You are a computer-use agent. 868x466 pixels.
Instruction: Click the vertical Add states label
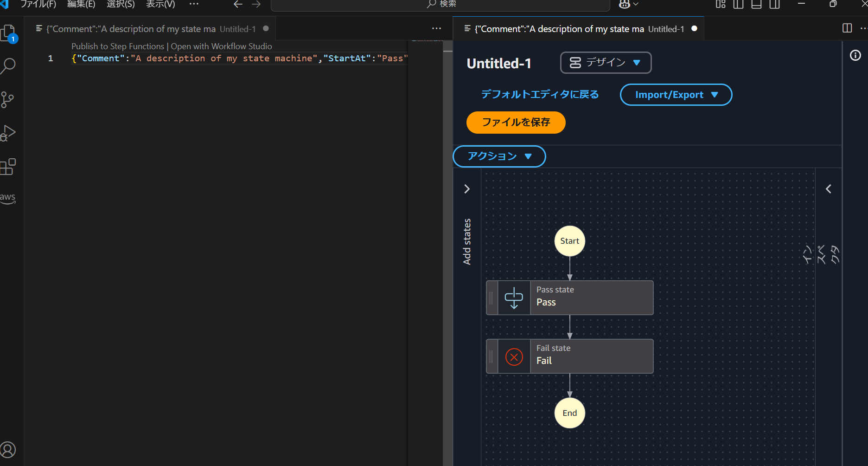pos(467,242)
